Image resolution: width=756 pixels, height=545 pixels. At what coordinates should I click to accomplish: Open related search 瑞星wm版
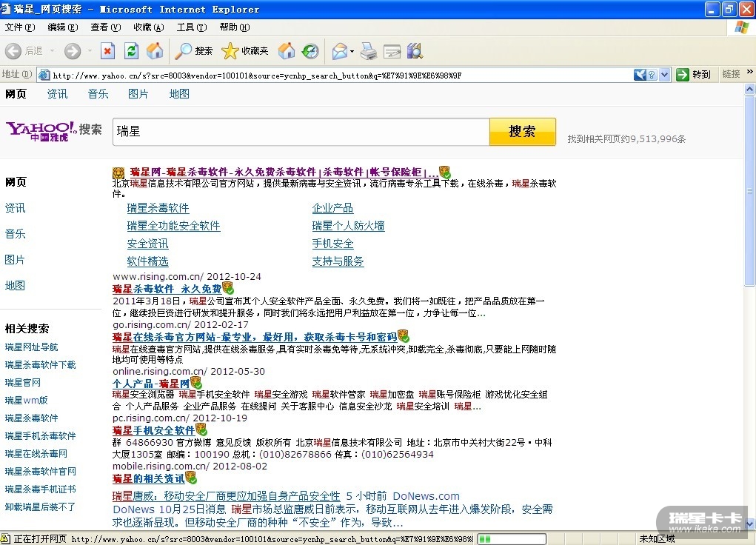[x=26, y=401]
